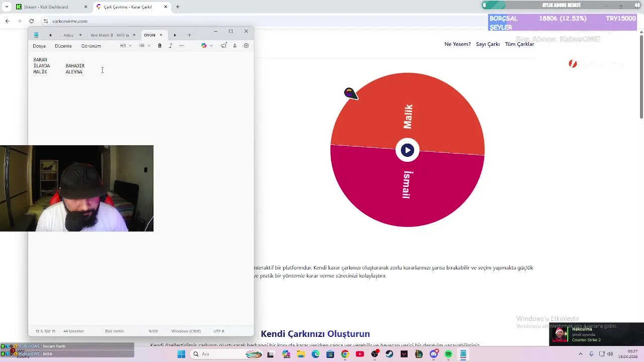Open Microsoft Edge from the taskbar
644x362 pixels.
click(x=315, y=354)
